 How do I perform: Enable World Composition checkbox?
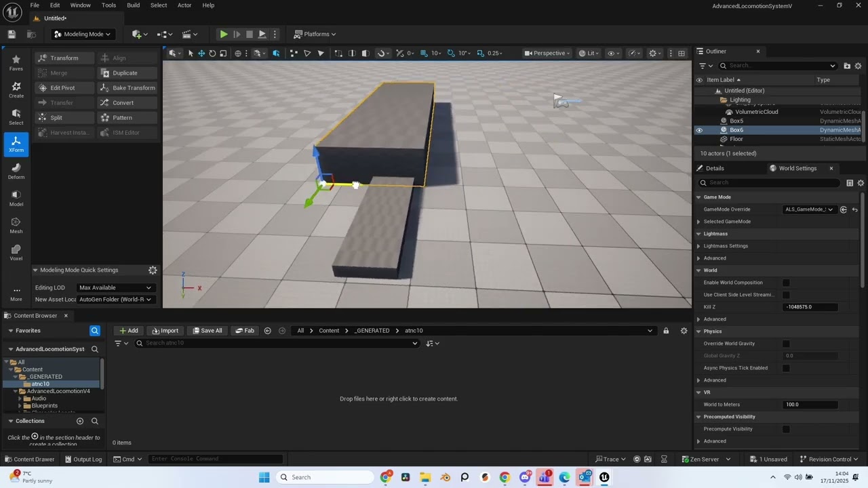(786, 283)
